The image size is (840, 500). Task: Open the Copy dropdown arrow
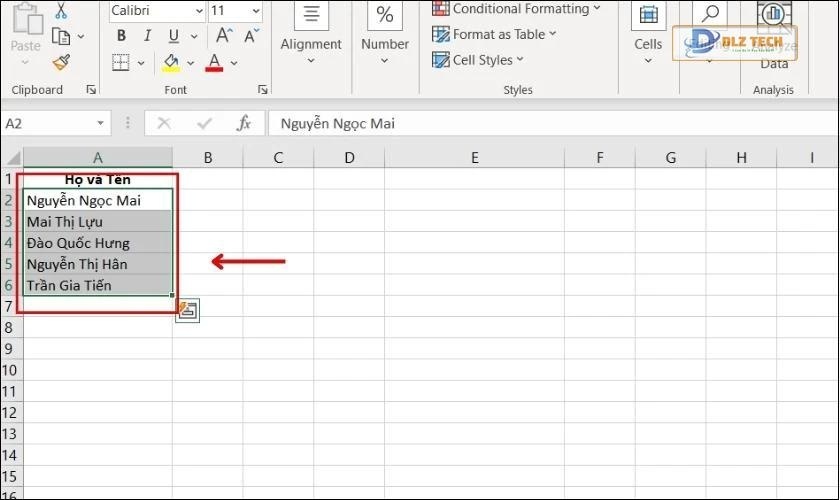(x=81, y=36)
